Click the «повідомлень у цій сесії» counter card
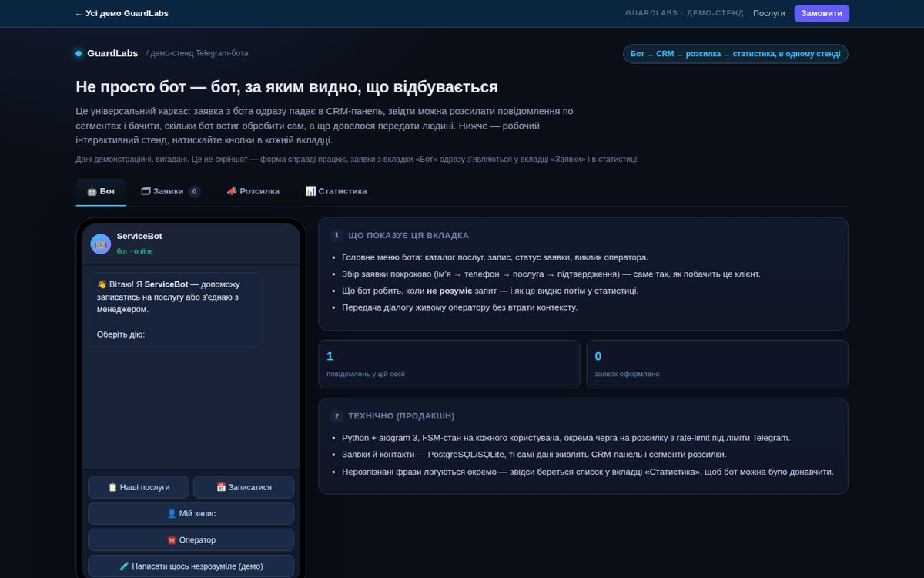Image resolution: width=924 pixels, height=578 pixels. (x=449, y=364)
